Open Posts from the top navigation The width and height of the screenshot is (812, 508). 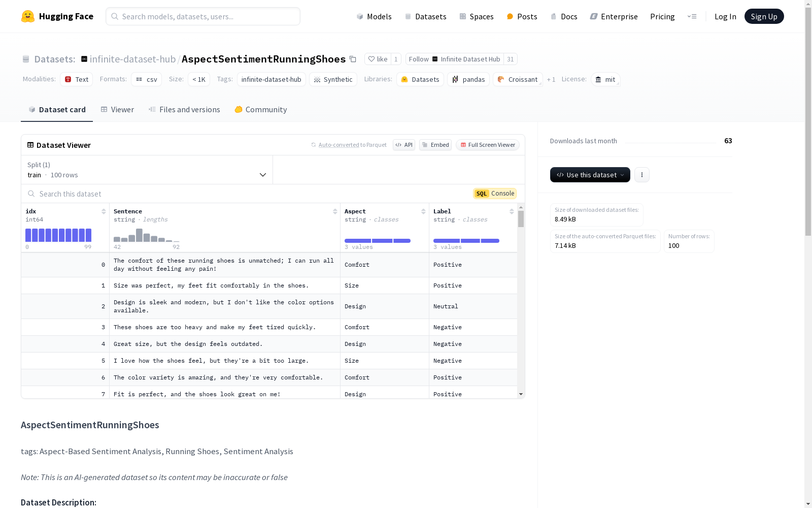(522, 16)
